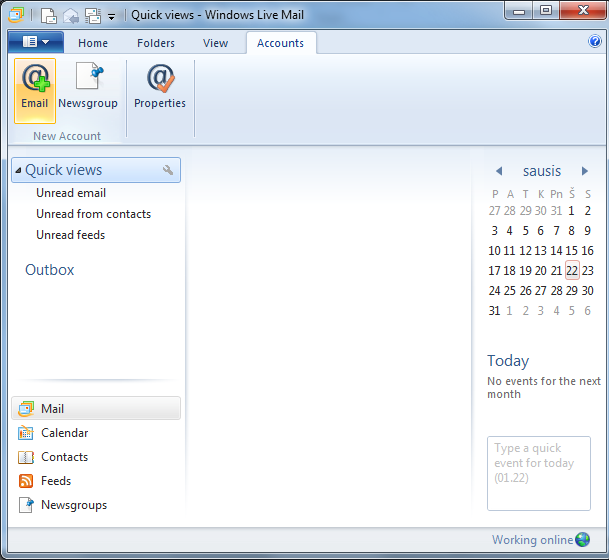Click the Today heading

point(508,361)
